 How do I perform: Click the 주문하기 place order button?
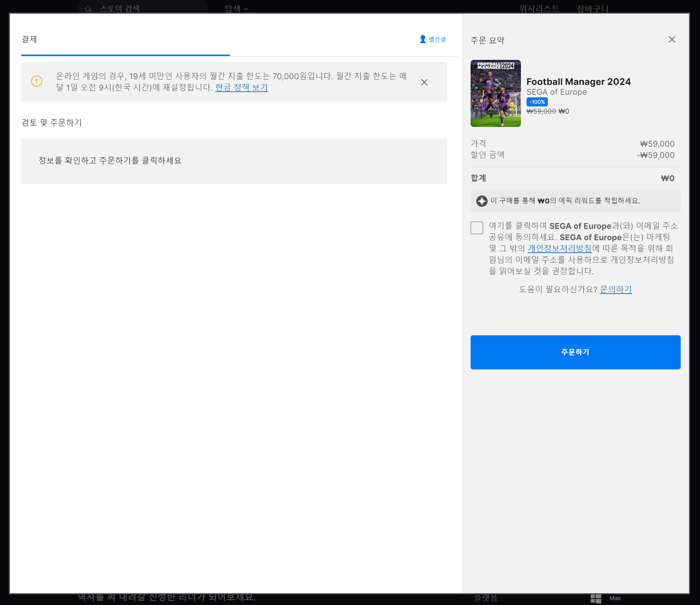click(x=575, y=352)
